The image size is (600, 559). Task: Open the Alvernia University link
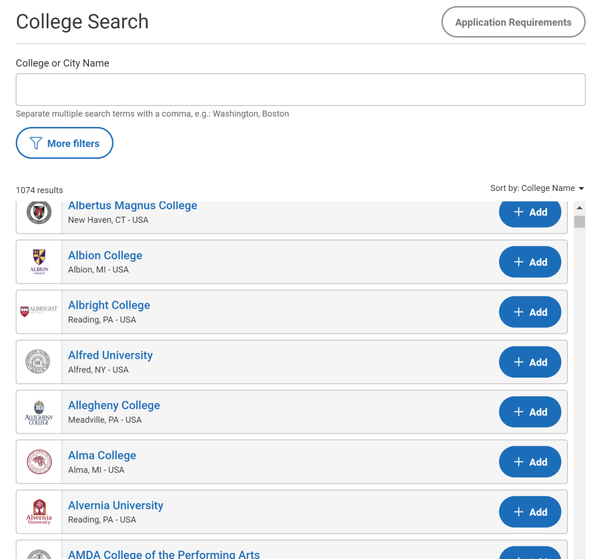point(115,505)
